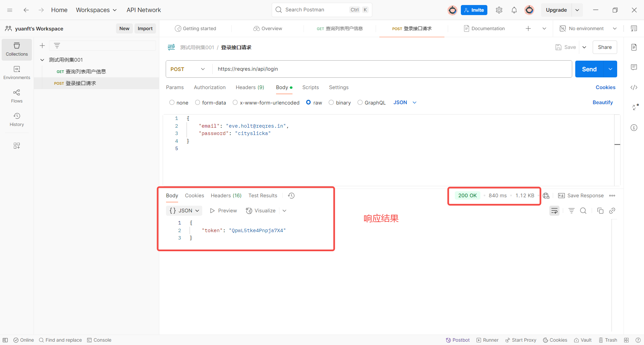This screenshot has height=345, width=644.
Task: Open the Environments sidebar panel
Action: tap(17, 73)
